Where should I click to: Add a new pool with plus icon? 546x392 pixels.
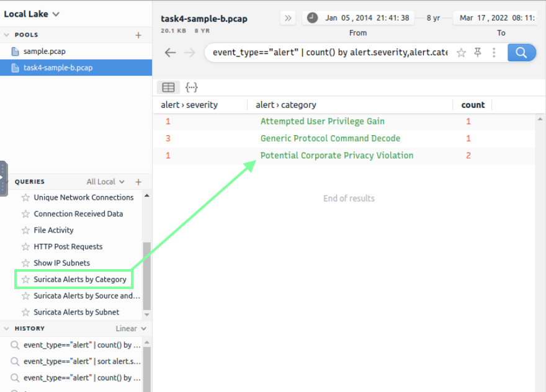click(x=138, y=35)
